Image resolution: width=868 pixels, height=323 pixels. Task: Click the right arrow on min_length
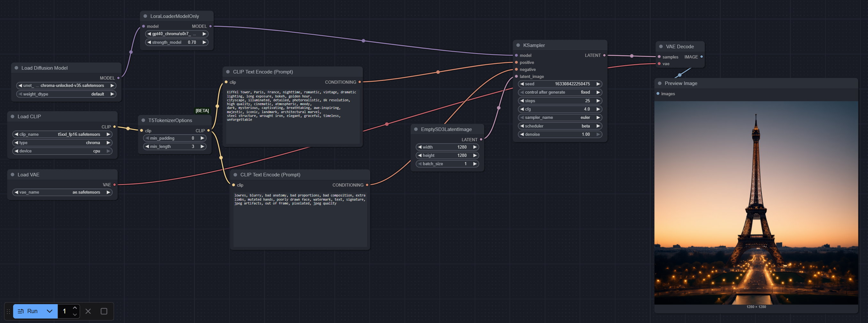[202, 147]
